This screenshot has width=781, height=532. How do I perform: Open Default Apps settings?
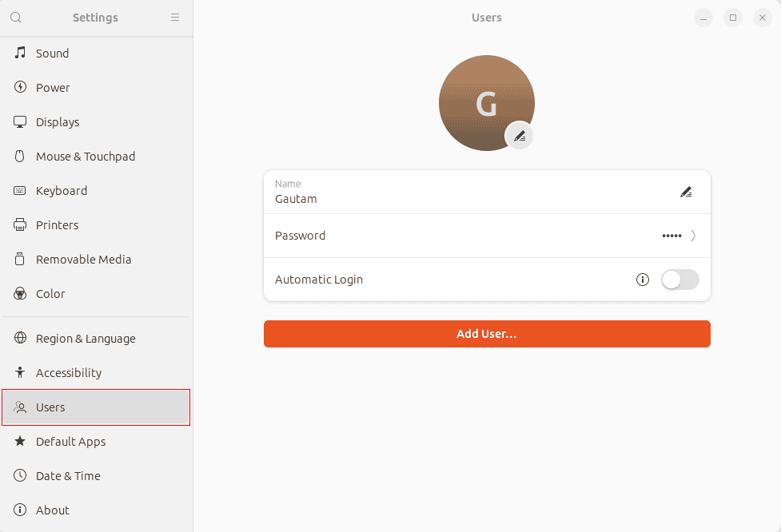[x=72, y=441]
